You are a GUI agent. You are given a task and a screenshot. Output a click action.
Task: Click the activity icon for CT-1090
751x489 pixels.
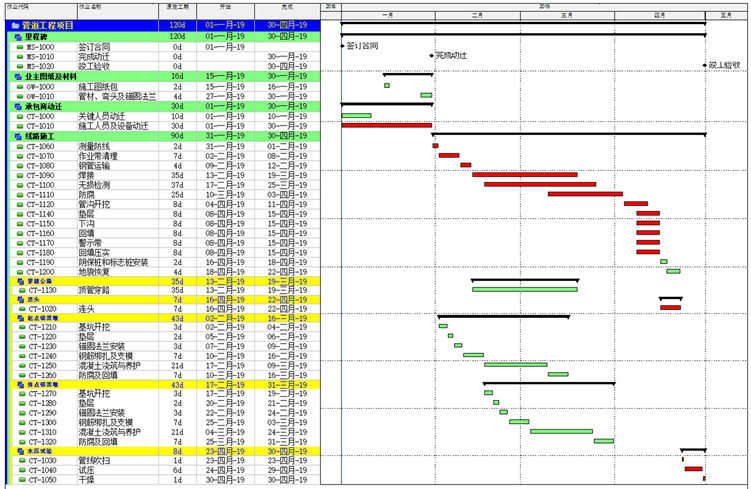point(21,175)
